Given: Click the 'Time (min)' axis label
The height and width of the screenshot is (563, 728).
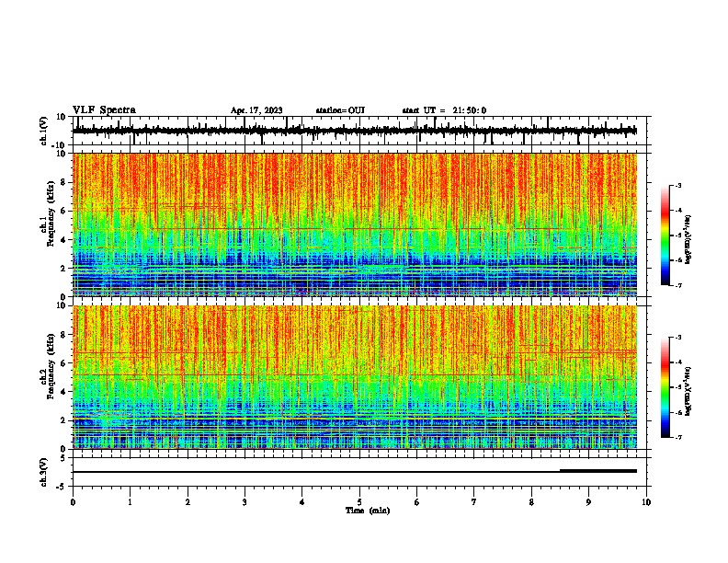Looking at the screenshot, I should pyautogui.click(x=368, y=511).
